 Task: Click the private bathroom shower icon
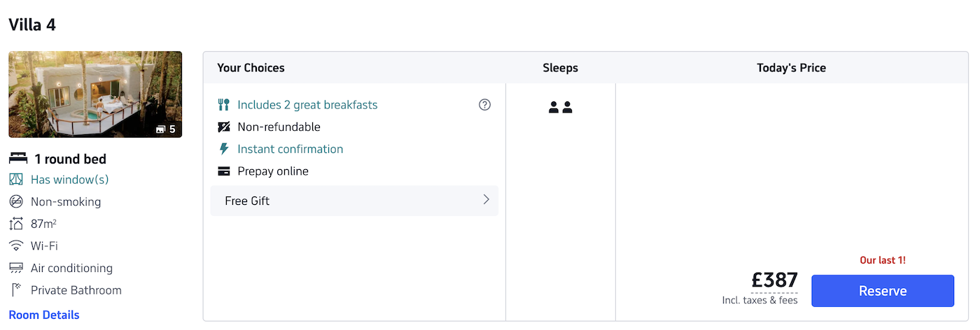pos(16,290)
